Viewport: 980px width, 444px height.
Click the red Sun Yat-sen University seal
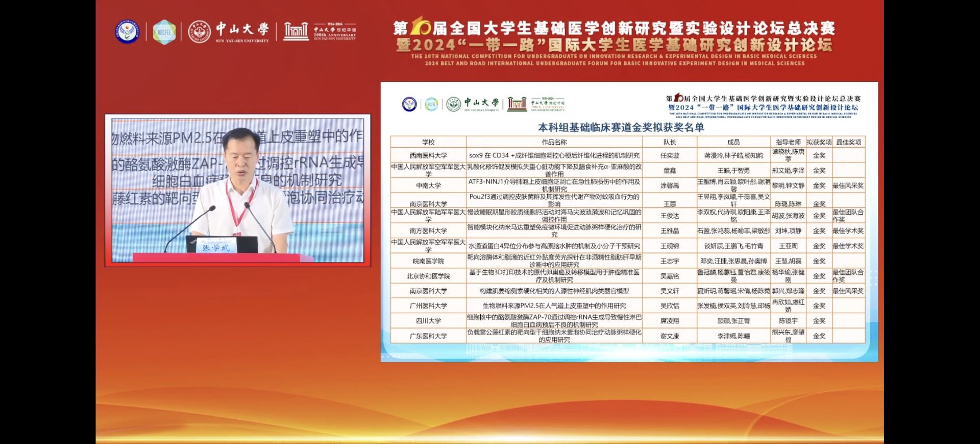(199, 32)
